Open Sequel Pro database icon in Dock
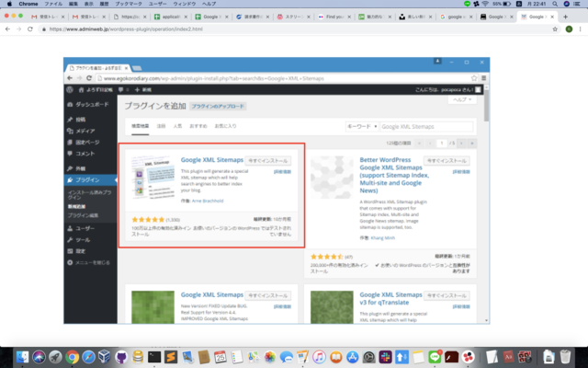Image resolution: width=588 pixels, height=368 pixels. (138, 357)
